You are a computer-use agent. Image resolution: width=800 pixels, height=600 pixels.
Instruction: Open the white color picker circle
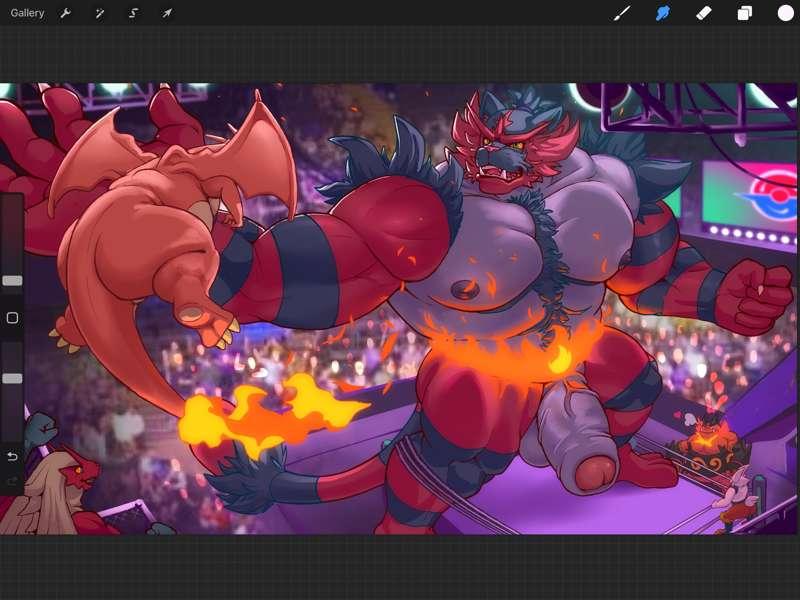coord(786,13)
